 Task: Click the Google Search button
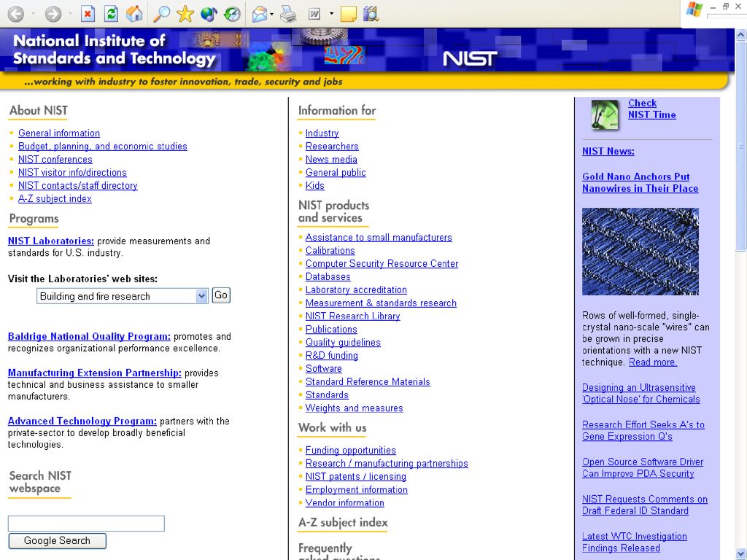57,541
